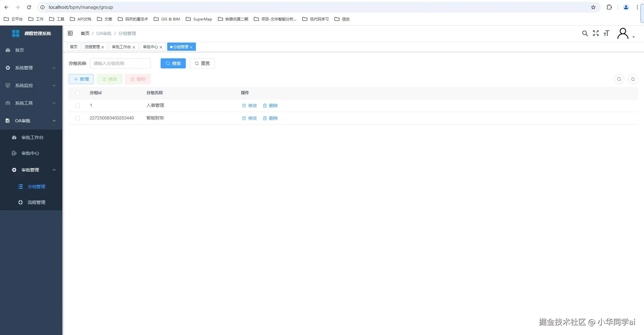The image size is (644, 335).
Task: Click the 首页 breadcrumb link
Action: [x=85, y=33]
